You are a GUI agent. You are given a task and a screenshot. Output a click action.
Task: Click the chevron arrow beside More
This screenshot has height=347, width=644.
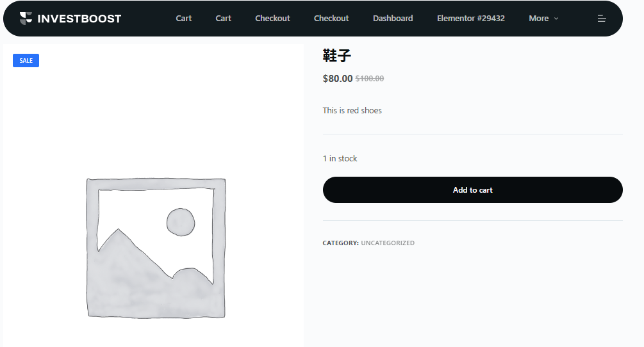[x=556, y=19]
